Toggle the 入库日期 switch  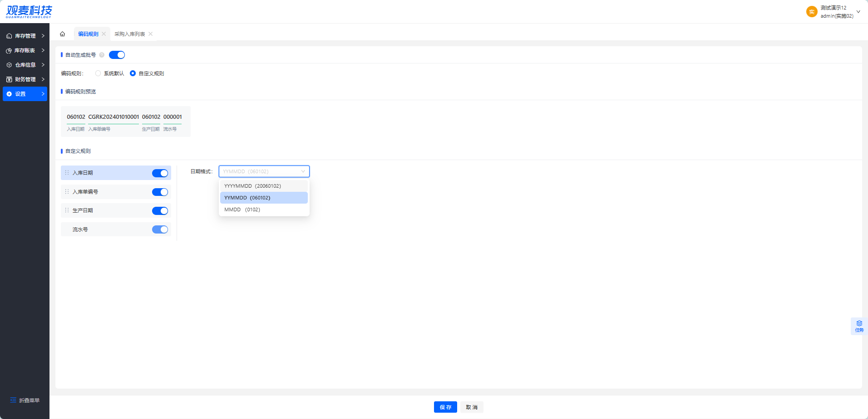(x=160, y=173)
